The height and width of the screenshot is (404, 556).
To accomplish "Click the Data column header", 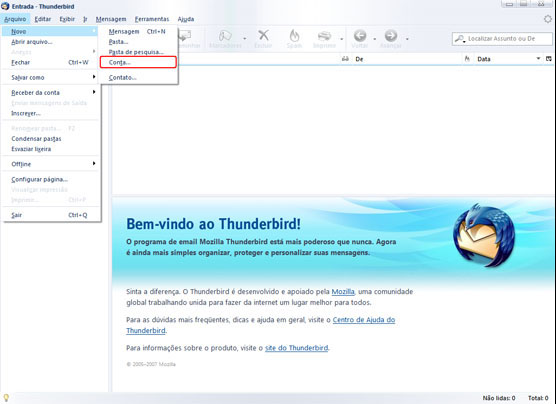I will tap(508, 59).
